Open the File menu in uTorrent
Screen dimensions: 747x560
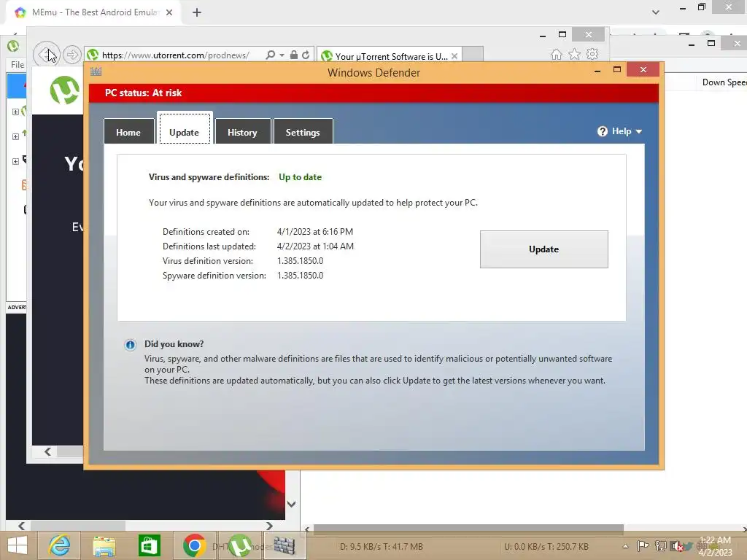[18, 64]
